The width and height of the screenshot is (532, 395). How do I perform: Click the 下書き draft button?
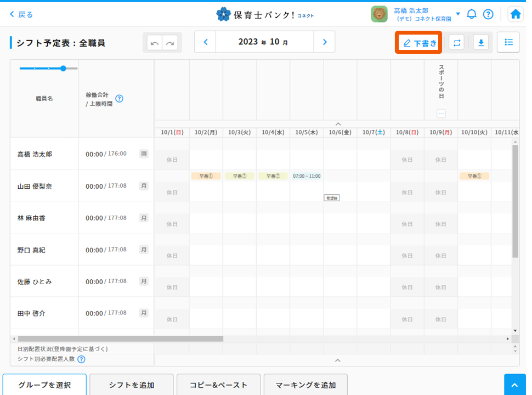(419, 43)
